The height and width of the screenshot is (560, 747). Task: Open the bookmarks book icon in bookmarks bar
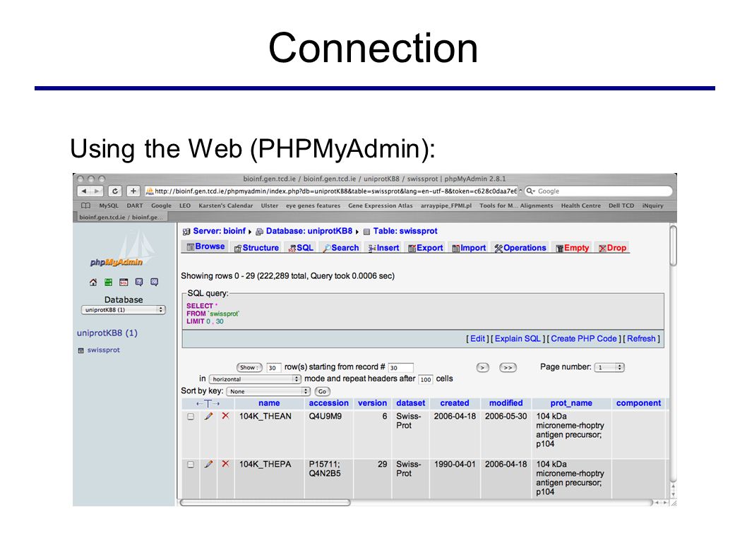coord(85,206)
